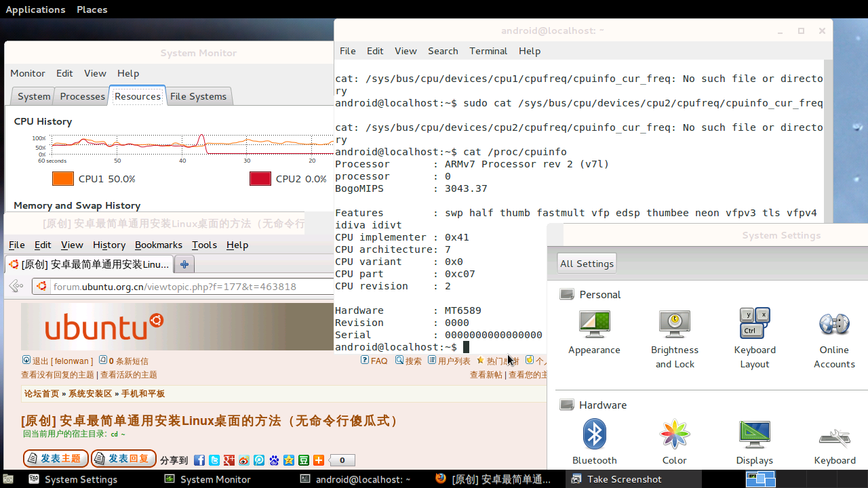Switch to System tab in System Monitor
868x488 pixels.
pos(34,96)
